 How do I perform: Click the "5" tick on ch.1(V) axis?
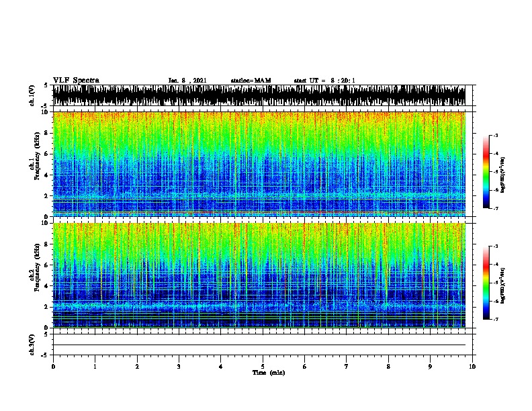click(x=46, y=85)
